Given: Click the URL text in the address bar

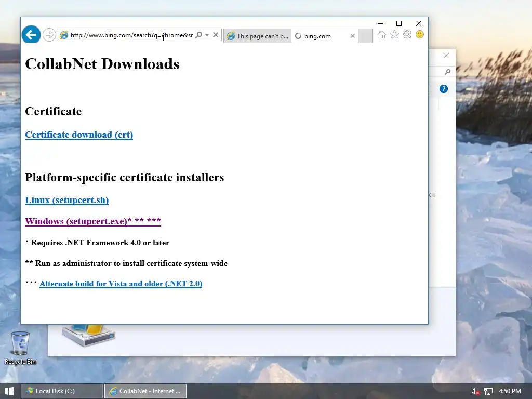Looking at the screenshot, I should (131, 35).
